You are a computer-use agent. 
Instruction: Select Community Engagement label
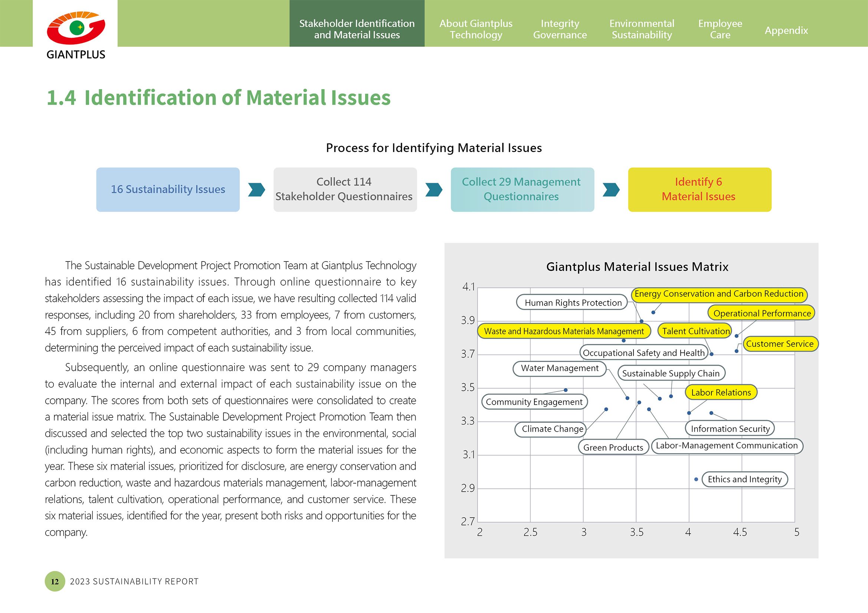pyautogui.click(x=534, y=402)
